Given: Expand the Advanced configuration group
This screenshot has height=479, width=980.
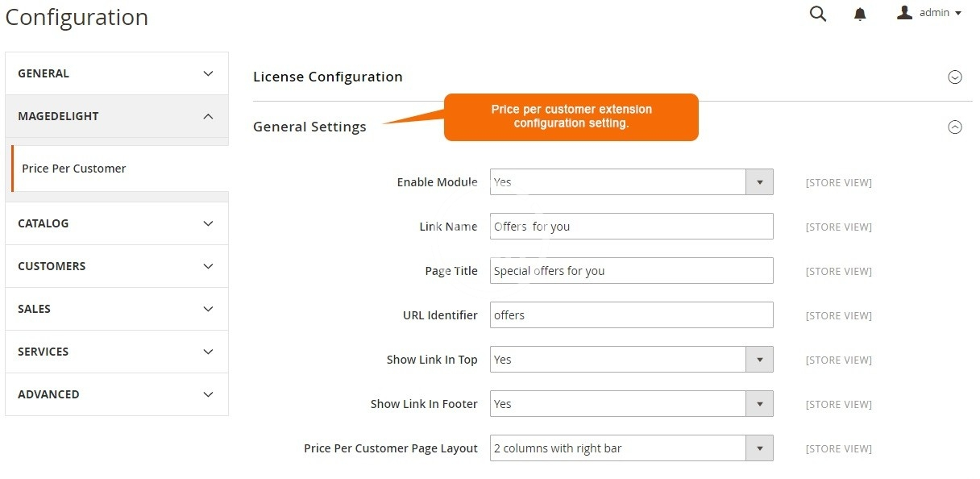Looking at the screenshot, I should coord(117,394).
